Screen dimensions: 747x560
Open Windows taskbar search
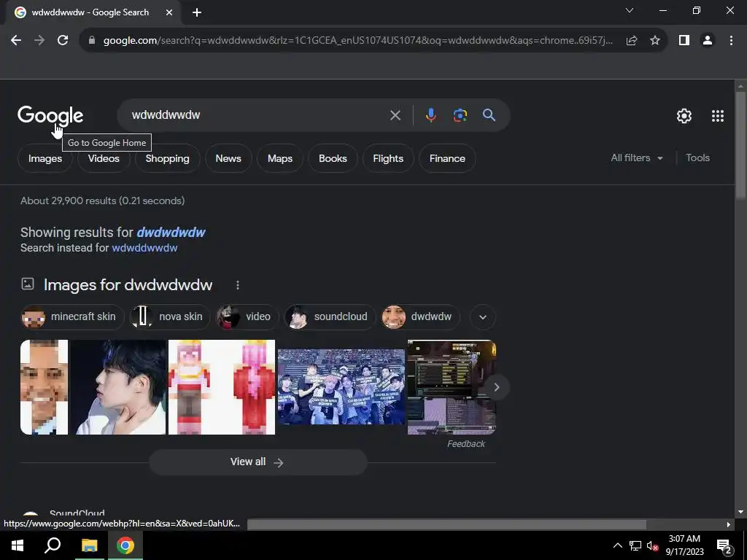tap(53, 545)
